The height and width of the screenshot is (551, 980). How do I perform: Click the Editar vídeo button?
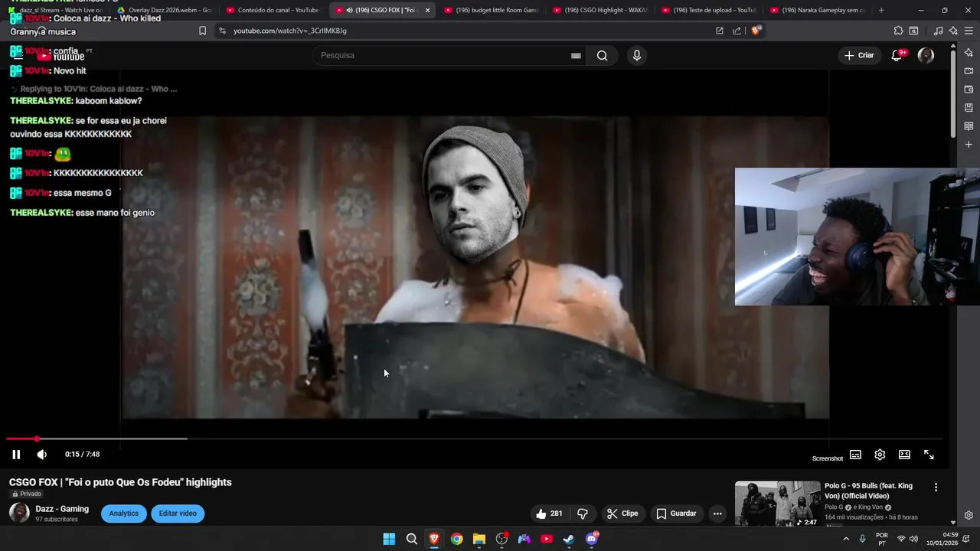tap(178, 514)
